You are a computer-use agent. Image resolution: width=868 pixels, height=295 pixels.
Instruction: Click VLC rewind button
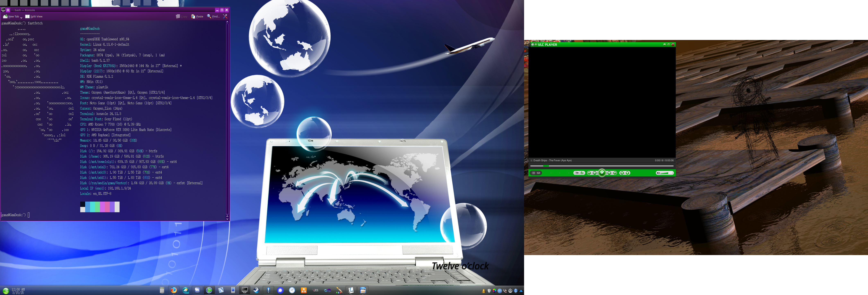click(595, 173)
